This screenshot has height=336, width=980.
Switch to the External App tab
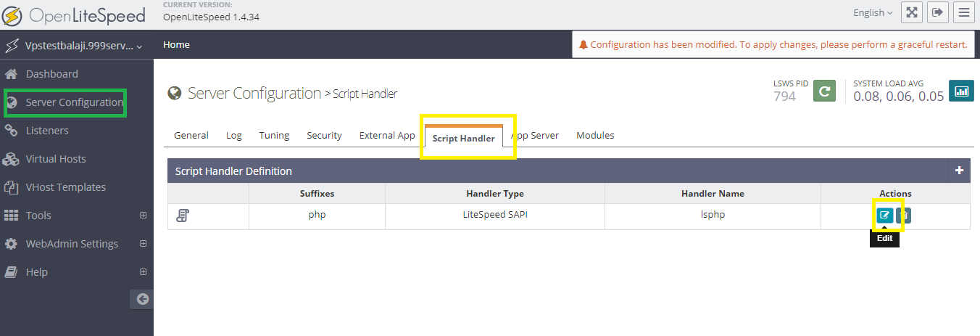point(387,135)
